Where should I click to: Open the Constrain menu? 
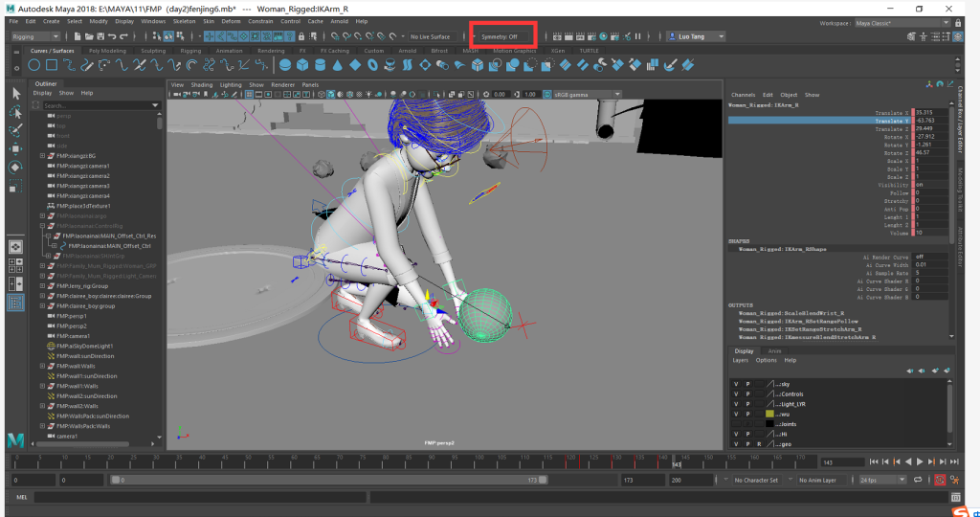[x=260, y=21]
